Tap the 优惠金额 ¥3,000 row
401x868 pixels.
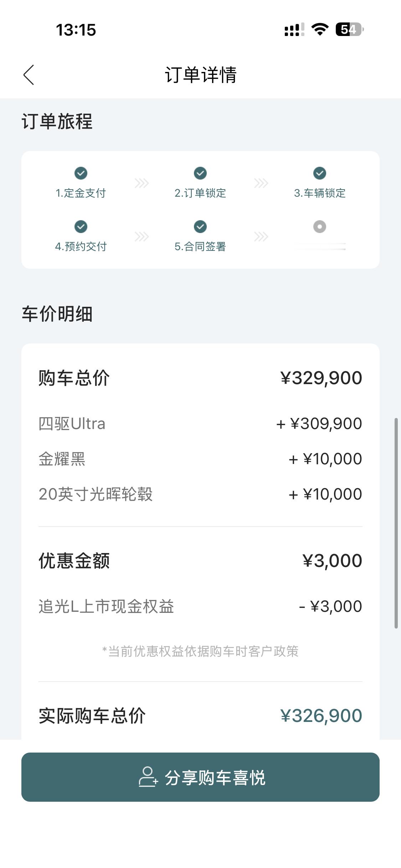(x=200, y=560)
